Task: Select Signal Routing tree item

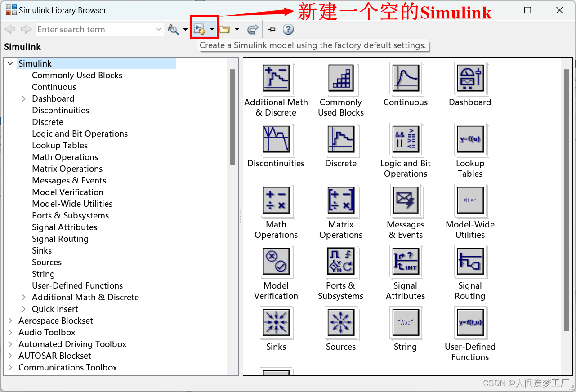Action: [x=60, y=239]
